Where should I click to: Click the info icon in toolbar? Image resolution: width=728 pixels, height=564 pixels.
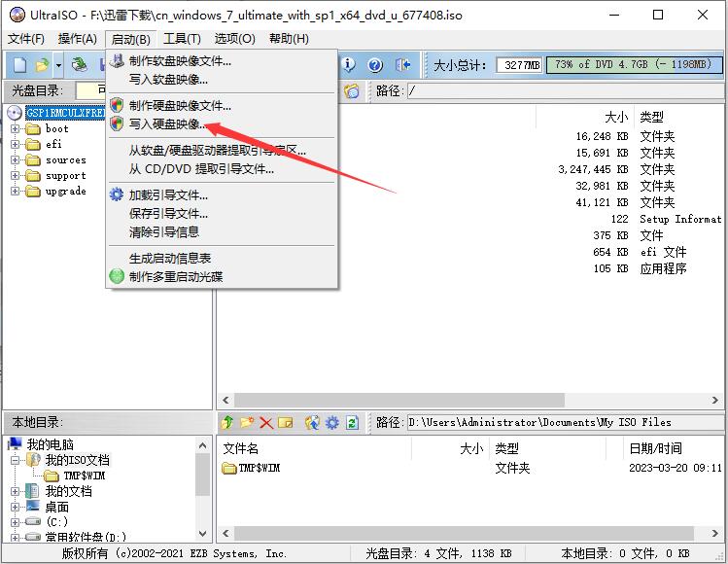[x=348, y=64]
